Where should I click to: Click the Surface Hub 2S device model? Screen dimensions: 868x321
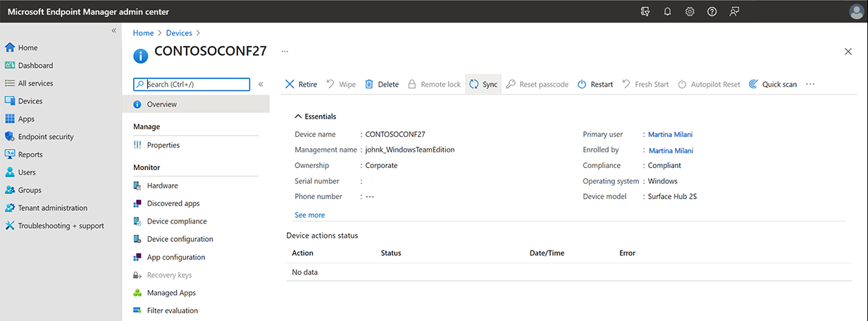click(672, 197)
